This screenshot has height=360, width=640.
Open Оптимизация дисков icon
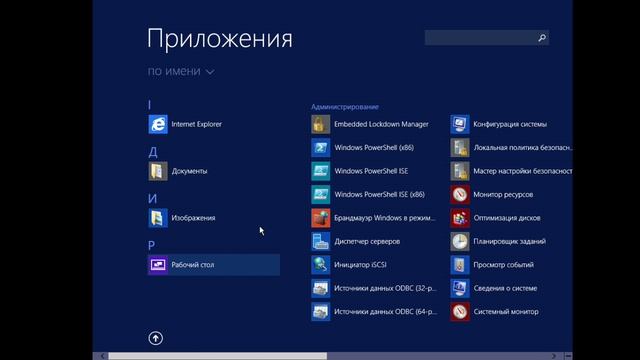click(x=460, y=218)
